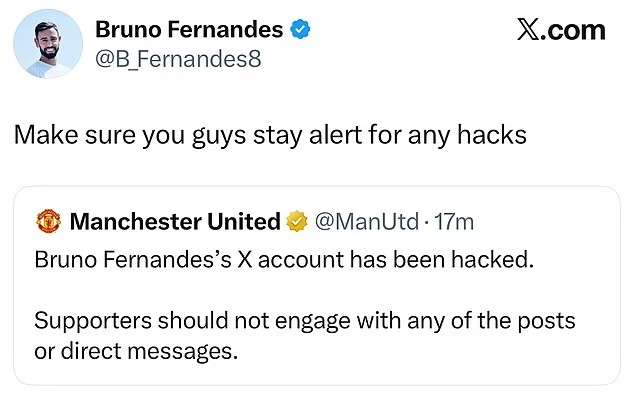
Task: Click the word "posts" in quoted post
Action: 548,323
